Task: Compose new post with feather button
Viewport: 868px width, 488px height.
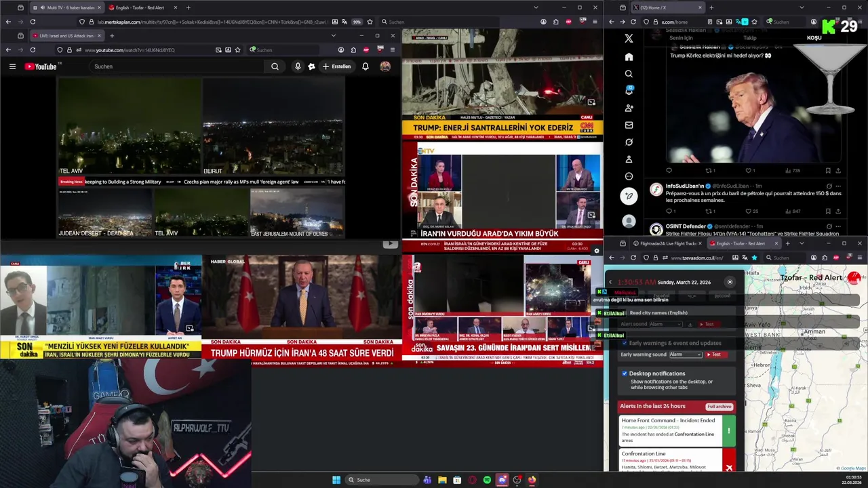Action: 629,196
